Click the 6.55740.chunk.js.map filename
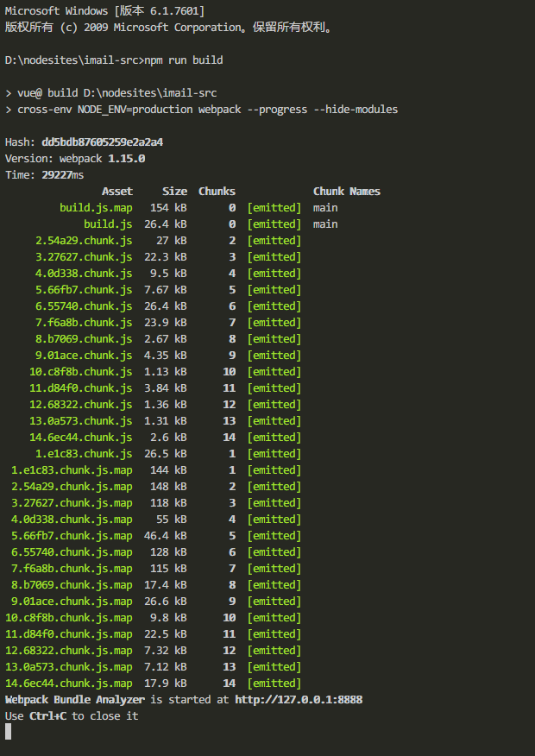 (72, 552)
